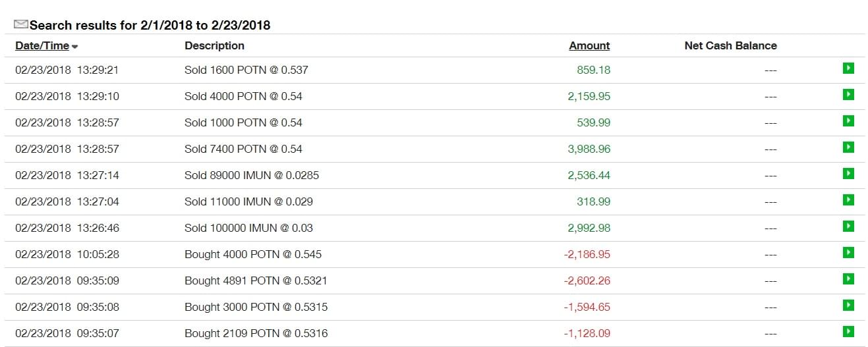This screenshot has width=868, height=347.
Task: Click the -2,602.26 amount entry
Action: 587,280
